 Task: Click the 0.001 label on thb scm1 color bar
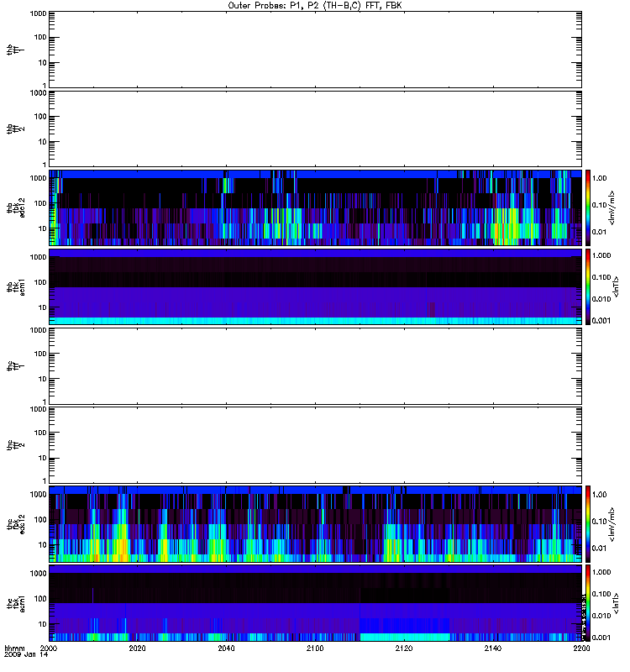[x=601, y=321]
